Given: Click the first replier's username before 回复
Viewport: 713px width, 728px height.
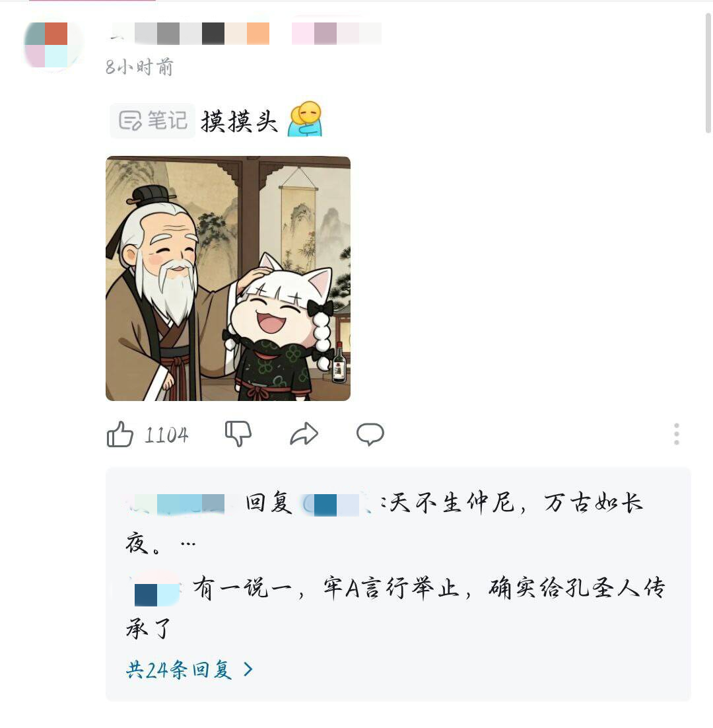Looking at the screenshot, I should coord(176,505).
